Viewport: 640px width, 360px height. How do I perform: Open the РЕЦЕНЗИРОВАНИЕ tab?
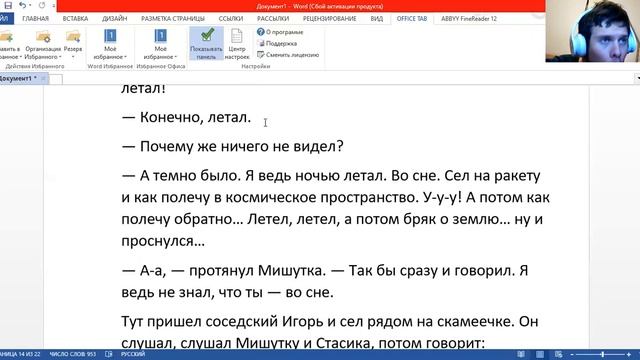pos(329,19)
